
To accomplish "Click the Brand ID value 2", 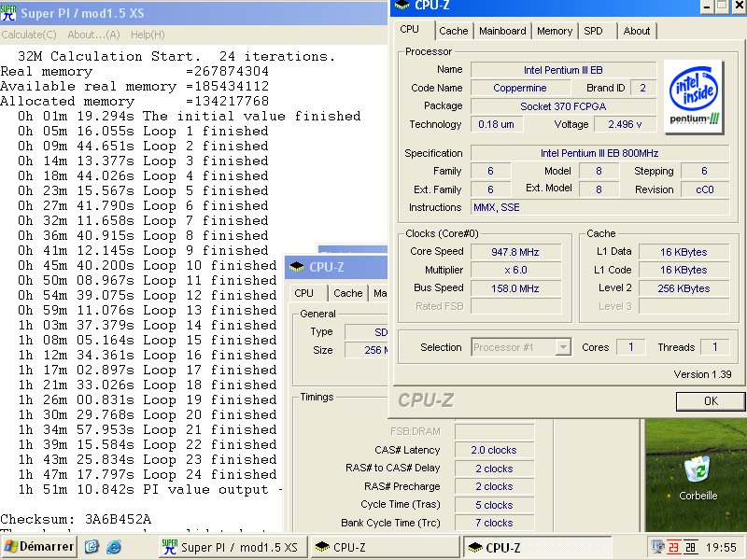I will 642,88.
